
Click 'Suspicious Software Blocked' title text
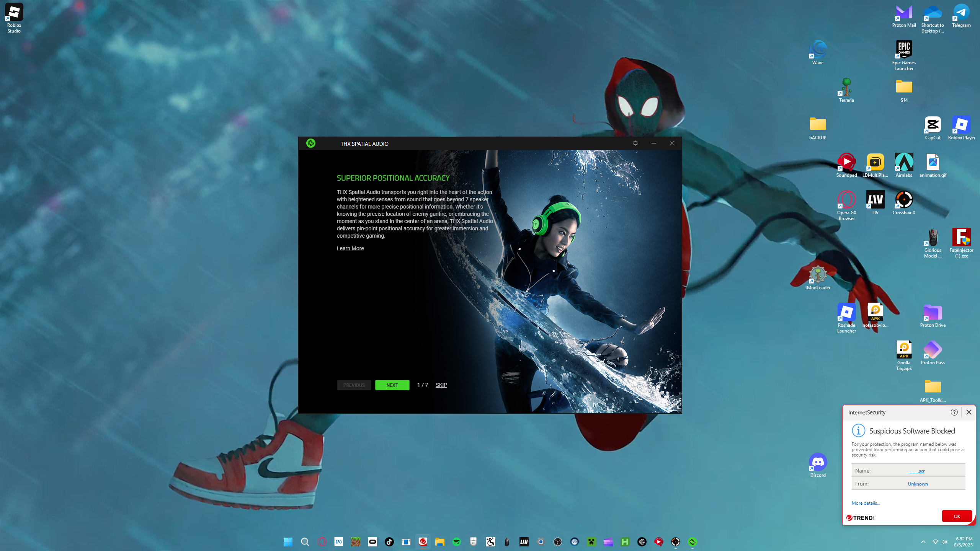[912, 431]
